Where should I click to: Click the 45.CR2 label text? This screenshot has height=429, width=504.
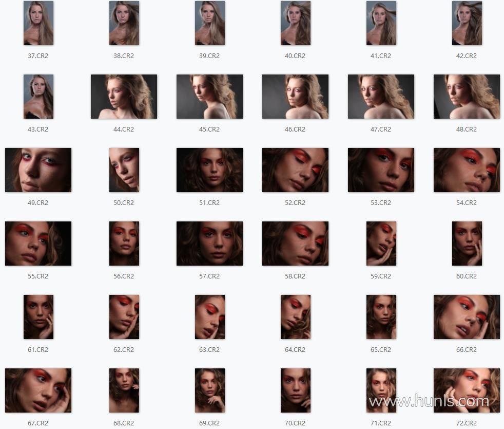click(x=209, y=129)
